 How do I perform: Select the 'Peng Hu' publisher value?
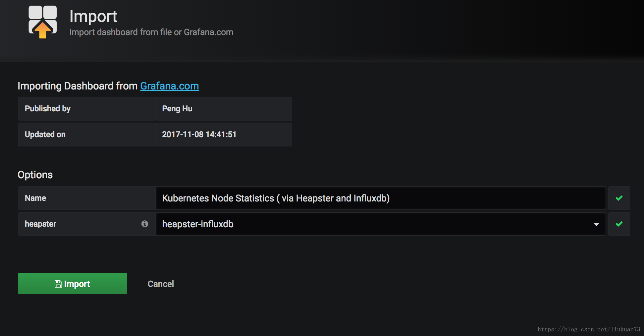(x=177, y=109)
